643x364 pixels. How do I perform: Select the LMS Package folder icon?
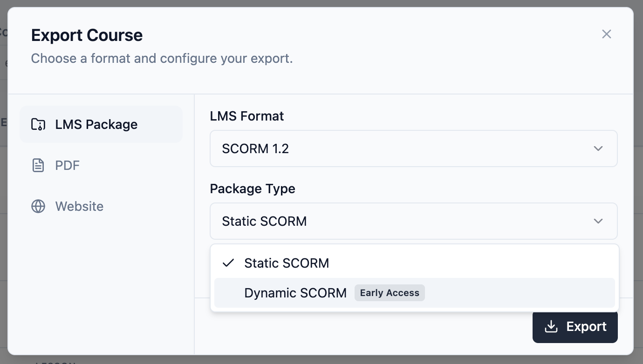(38, 124)
